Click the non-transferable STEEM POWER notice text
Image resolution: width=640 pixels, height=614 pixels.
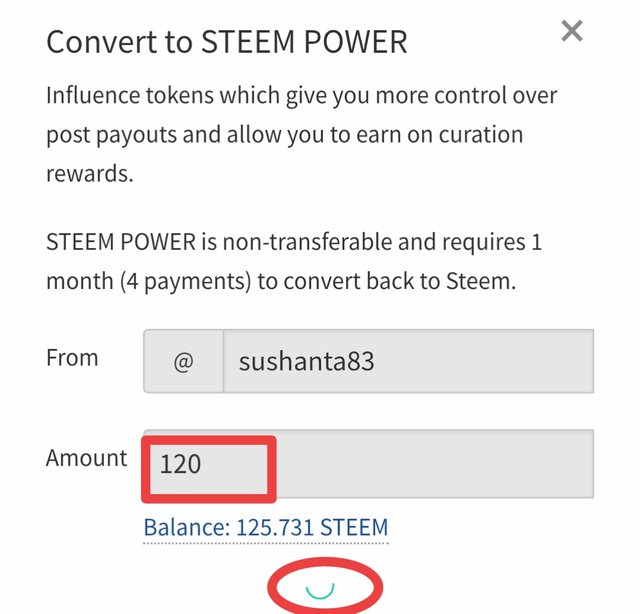(x=294, y=262)
